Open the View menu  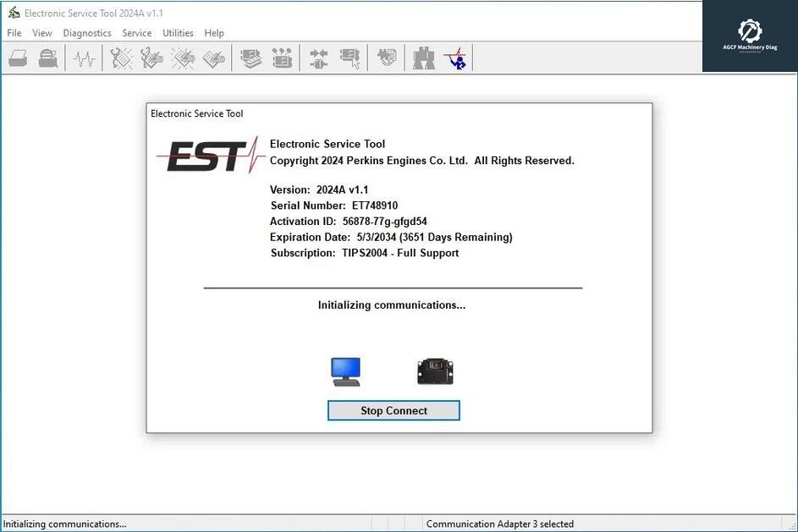point(42,33)
